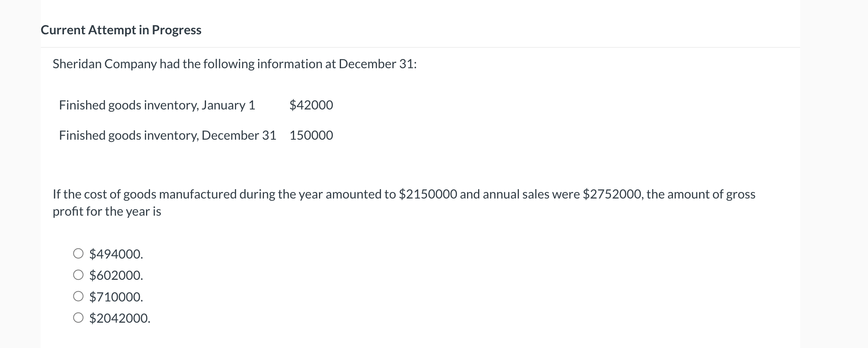Click the Current Attempt in Progress heading
The image size is (868, 348).
coord(121,29)
